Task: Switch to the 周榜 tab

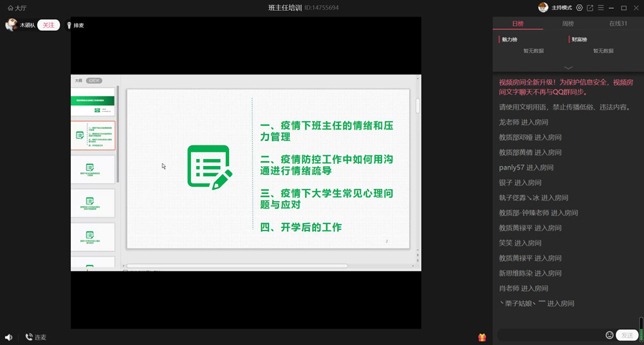Action: point(567,24)
